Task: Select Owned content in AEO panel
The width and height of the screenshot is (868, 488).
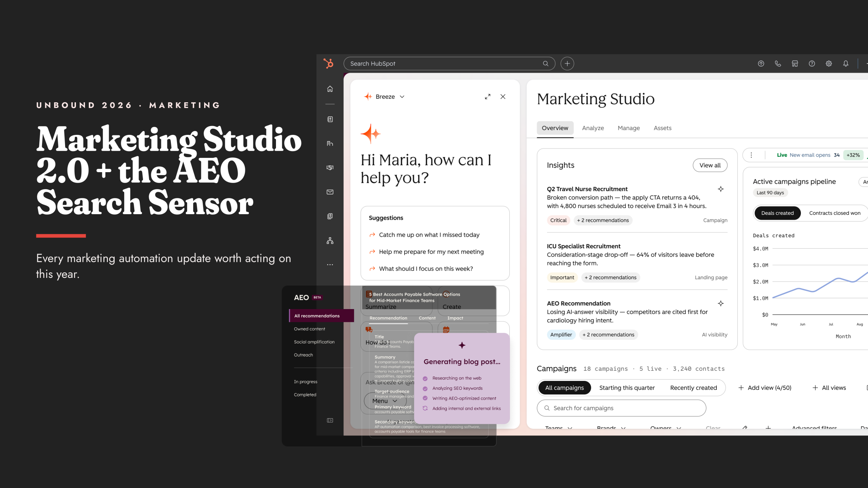Action: point(309,329)
